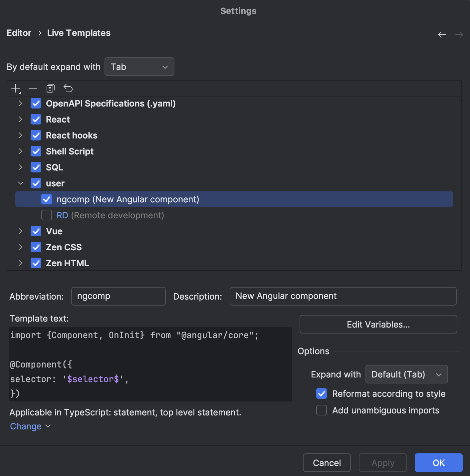Expand the SQL template group
Image resolution: width=470 pixels, height=476 pixels.
[21, 167]
